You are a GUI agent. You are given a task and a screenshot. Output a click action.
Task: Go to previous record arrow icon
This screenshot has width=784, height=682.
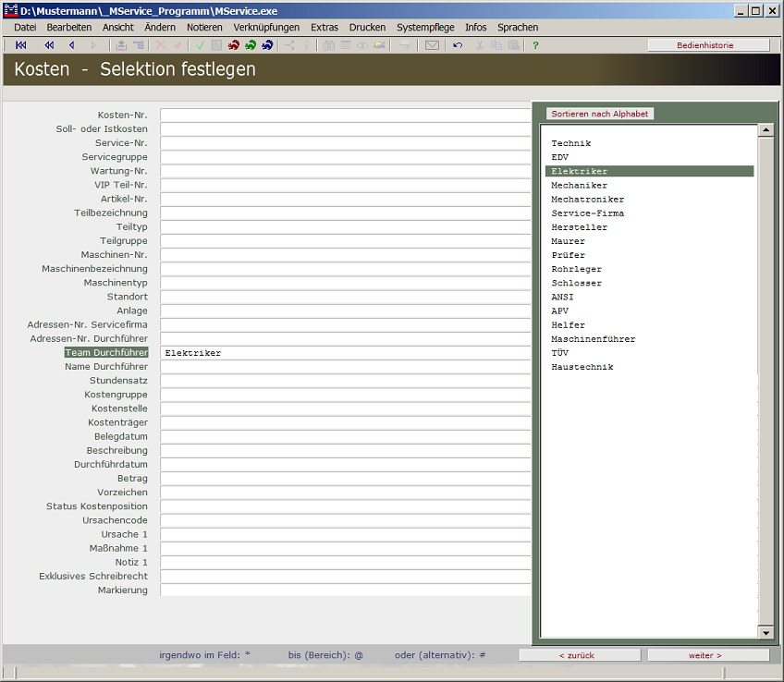click(71, 45)
